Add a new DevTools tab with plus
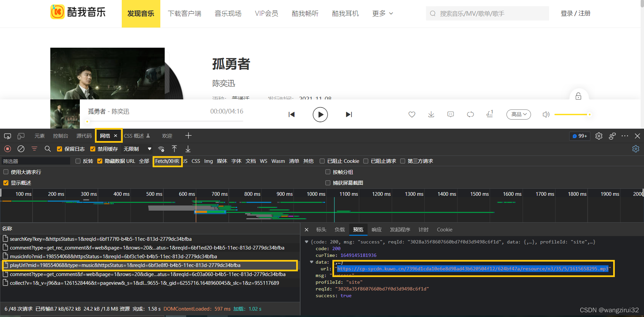The image size is (644, 317). [x=189, y=136]
